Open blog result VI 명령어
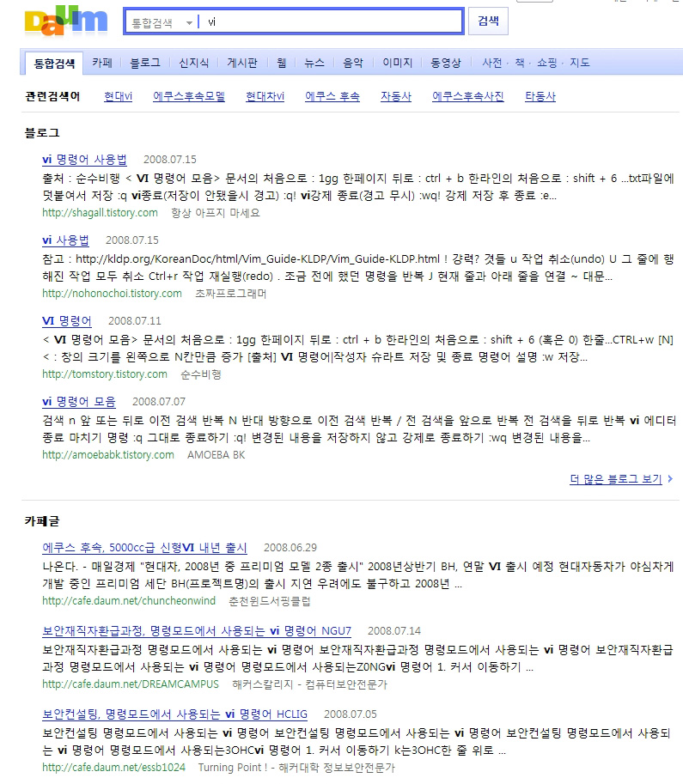Image resolution: width=683 pixels, height=784 pixels. [x=67, y=320]
